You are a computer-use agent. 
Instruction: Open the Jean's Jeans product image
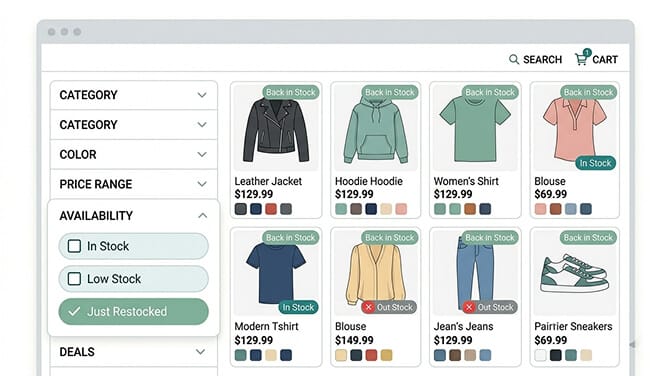[475, 273]
